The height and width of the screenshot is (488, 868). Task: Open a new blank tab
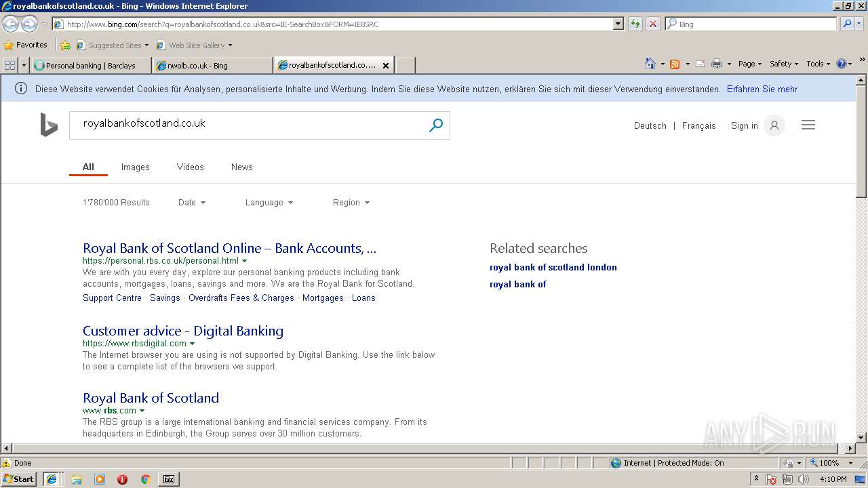[405, 66]
